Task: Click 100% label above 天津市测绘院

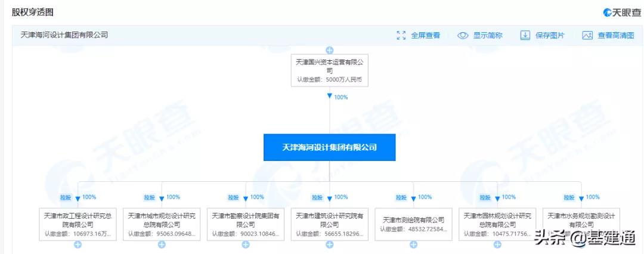Action: [x=425, y=197]
